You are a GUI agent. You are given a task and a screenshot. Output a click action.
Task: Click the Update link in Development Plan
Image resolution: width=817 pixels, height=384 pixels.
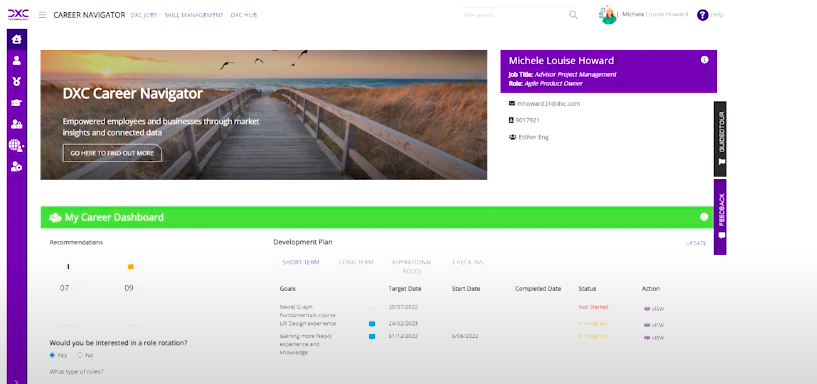coord(696,243)
